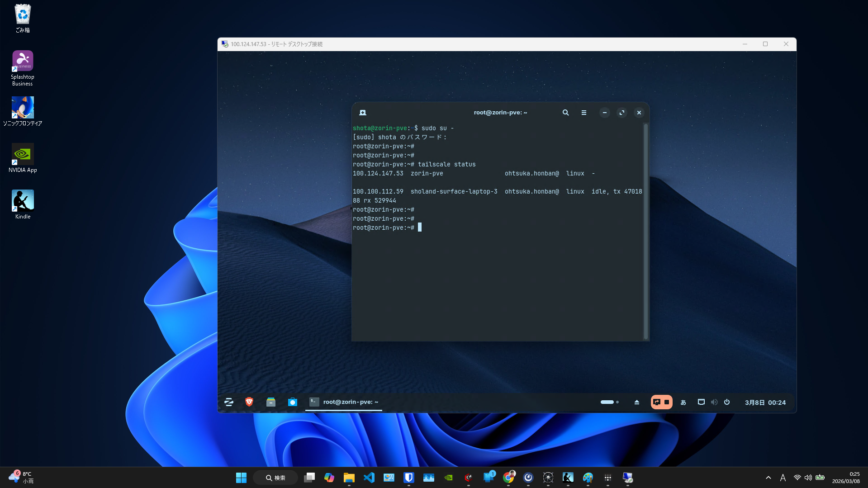The width and height of the screenshot is (868, 488).
Task: Open Windows Wi-Fi quick settings
Action: pos(797,478)
